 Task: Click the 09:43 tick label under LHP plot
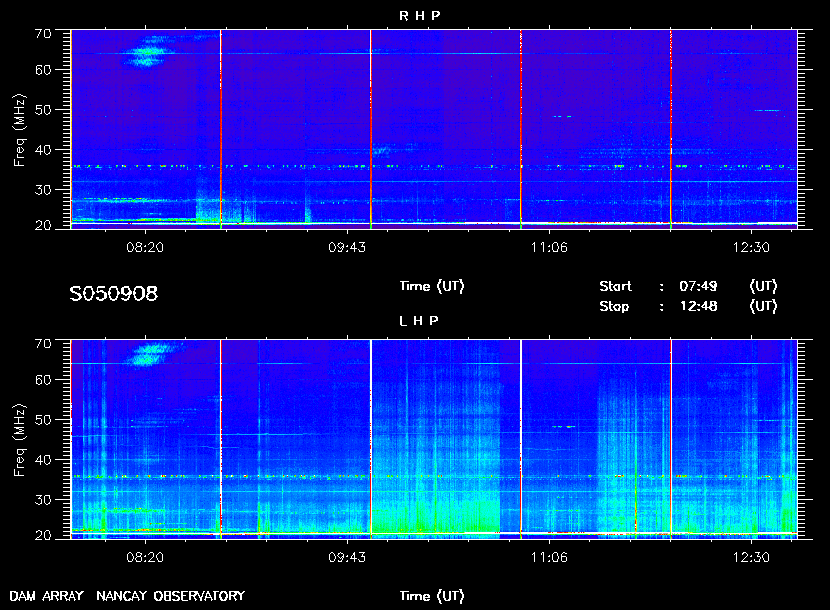tap(347, 557)
